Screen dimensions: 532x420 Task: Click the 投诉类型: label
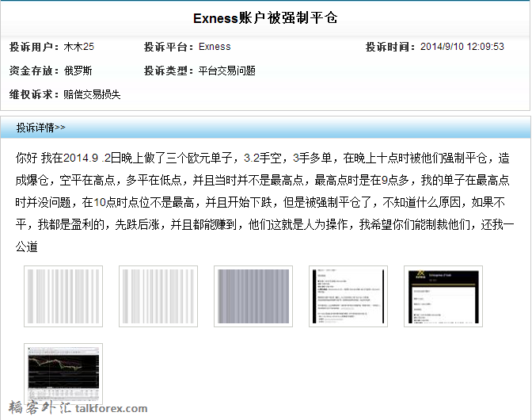point(169,71)
